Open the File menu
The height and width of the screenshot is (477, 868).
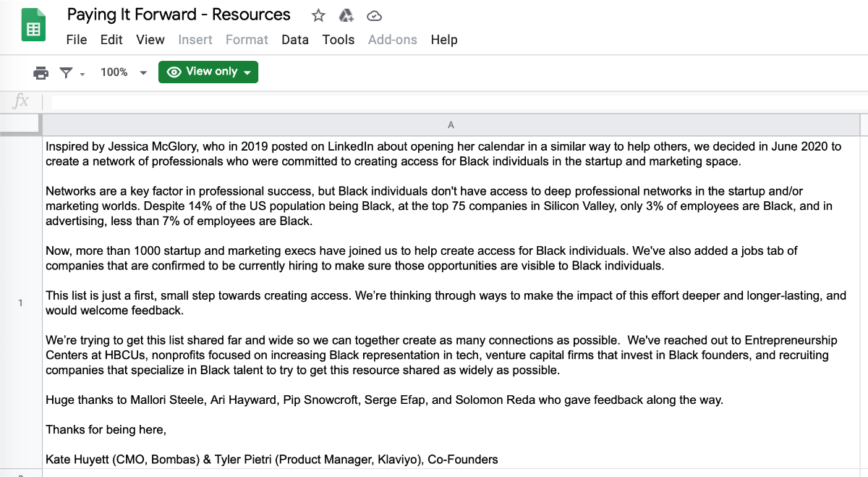[77, 40]
